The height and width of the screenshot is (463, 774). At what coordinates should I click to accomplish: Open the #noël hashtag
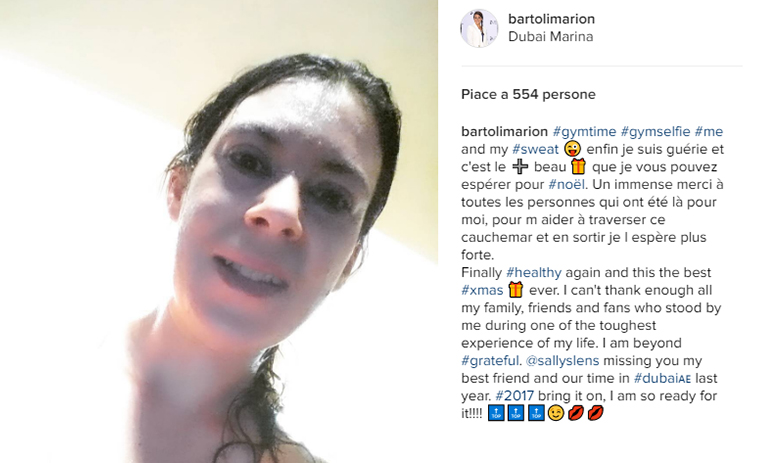tap(567, 185)
